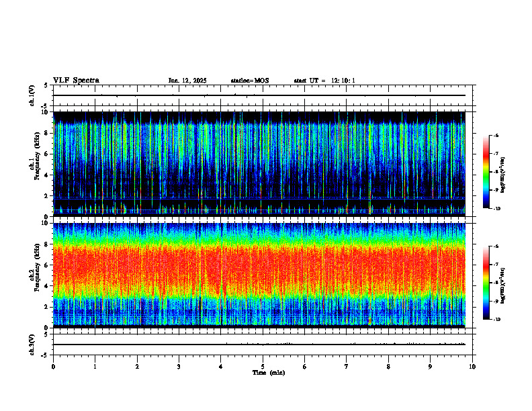532x411 pixels.
Task: Click inside the ch.2 spectrogram panel
Action: [259, 275]
